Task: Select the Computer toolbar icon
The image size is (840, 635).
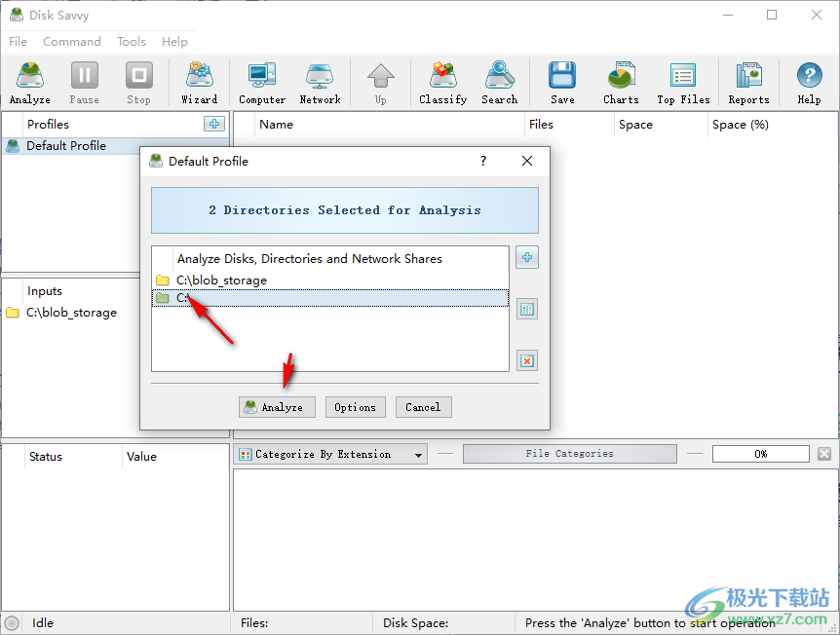Action: 262,83
